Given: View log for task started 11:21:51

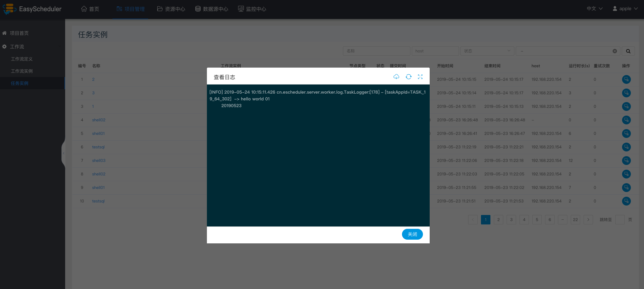Looking at the screenshot, I should point(626,201).
